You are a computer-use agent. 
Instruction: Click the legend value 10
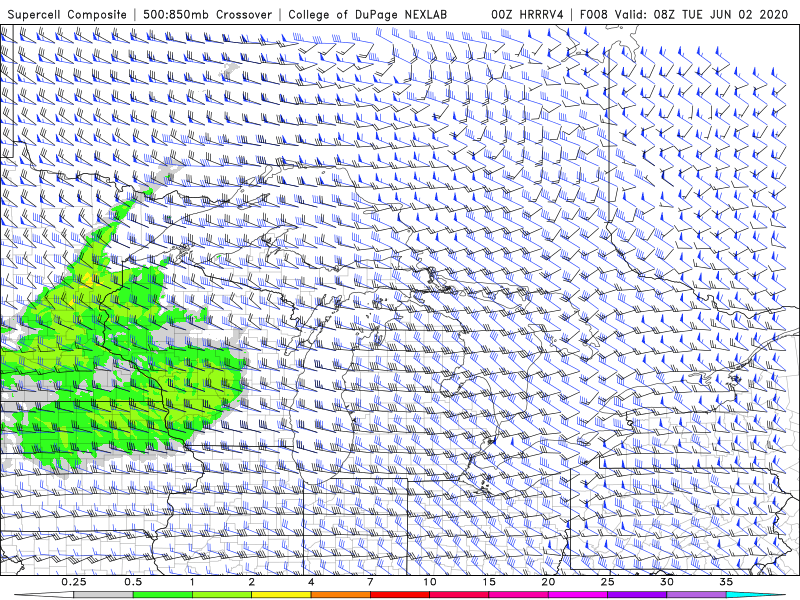pos(430,582)
